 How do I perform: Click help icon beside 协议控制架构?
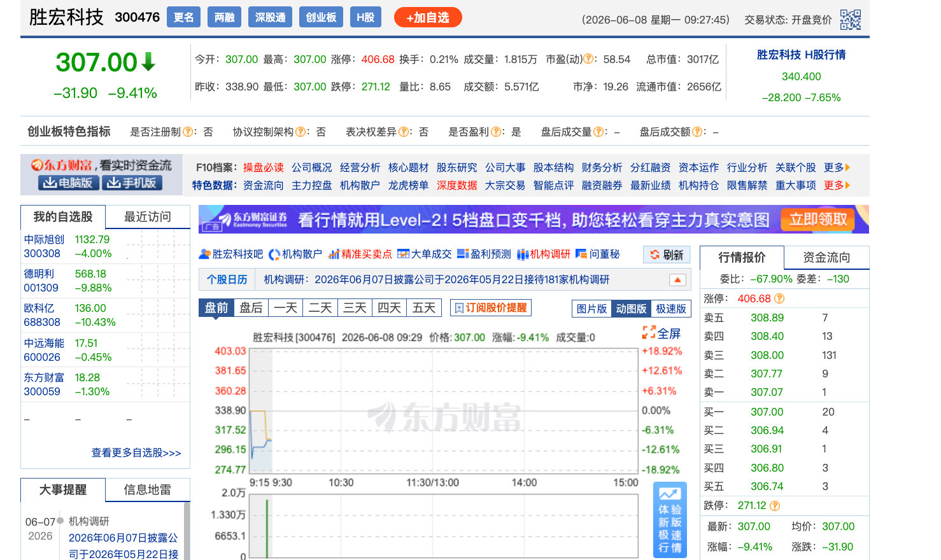(x=301, y=132)
